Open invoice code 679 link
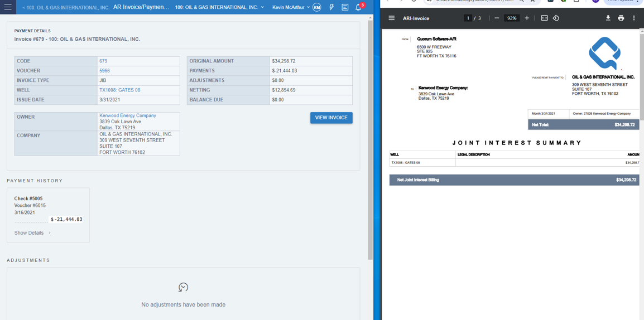Viewport: 644px width, 320px height. point(103,61)
